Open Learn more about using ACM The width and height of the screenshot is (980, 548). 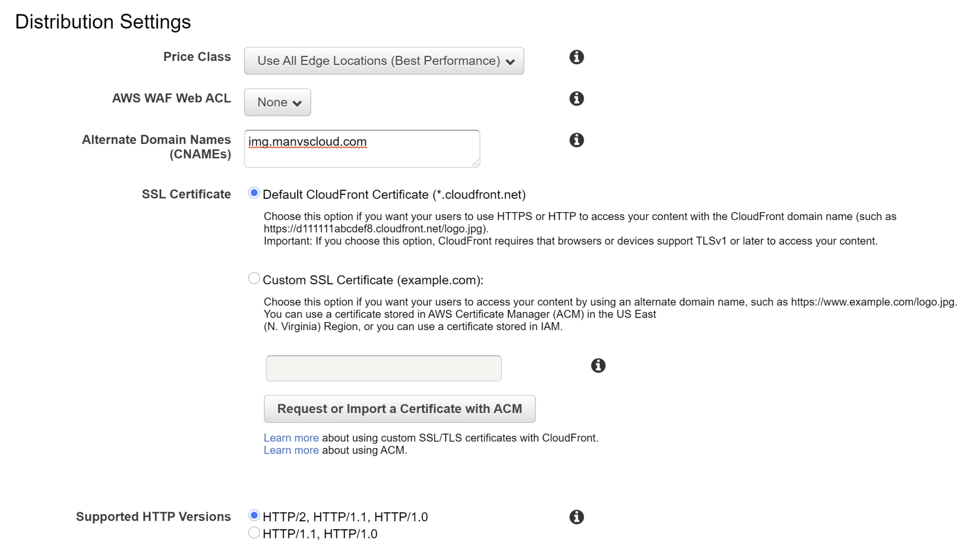[x=291, y=450]
